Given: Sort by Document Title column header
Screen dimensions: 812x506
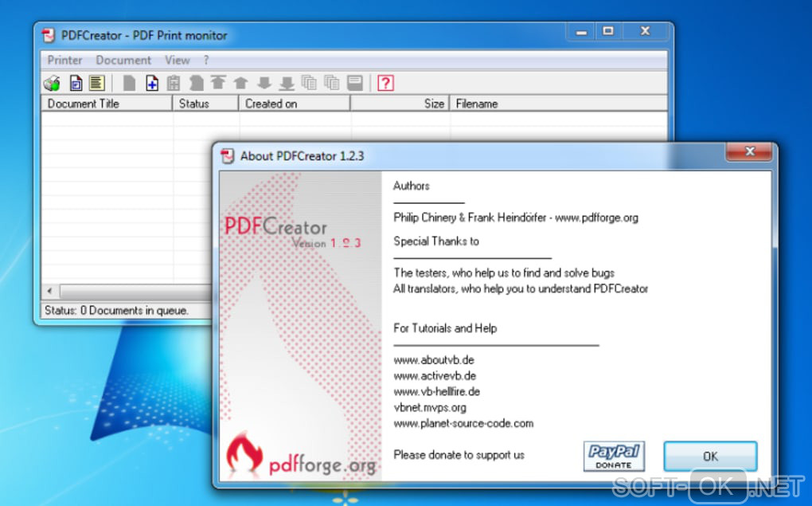Looking at the screenshot, I should [x=107, y=104].
